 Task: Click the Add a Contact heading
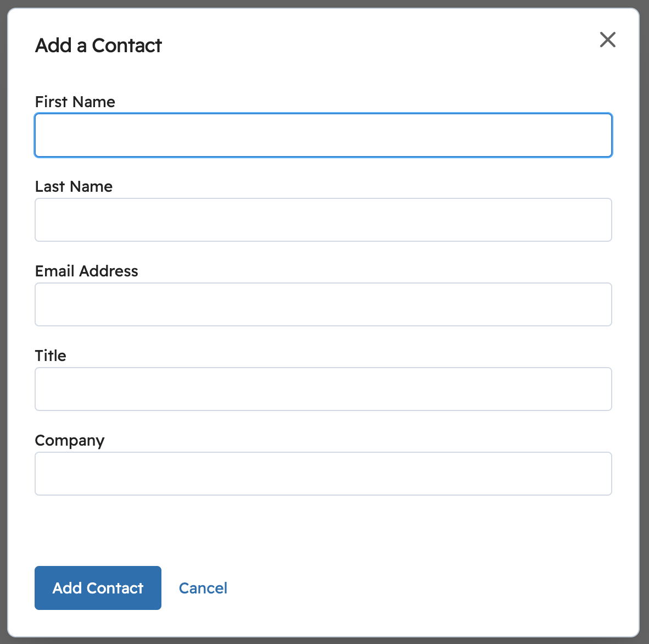point(98,45)
